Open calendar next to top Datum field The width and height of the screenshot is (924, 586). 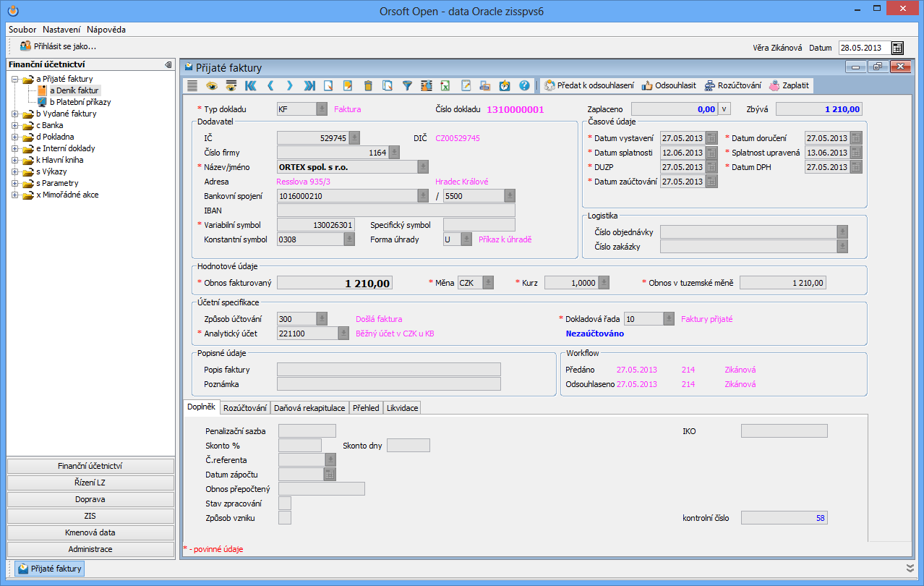[x=897, y=48]
